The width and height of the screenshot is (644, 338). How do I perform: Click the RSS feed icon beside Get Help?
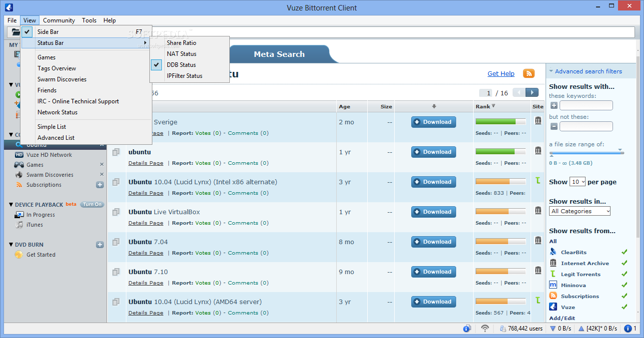[529, 73]
